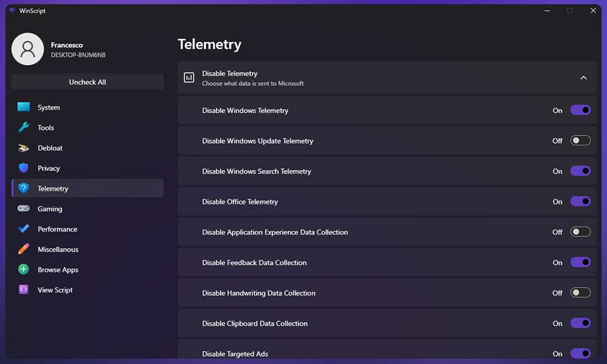607x364 pixels.
Task: Open the System section label
Action: point(49,107)
